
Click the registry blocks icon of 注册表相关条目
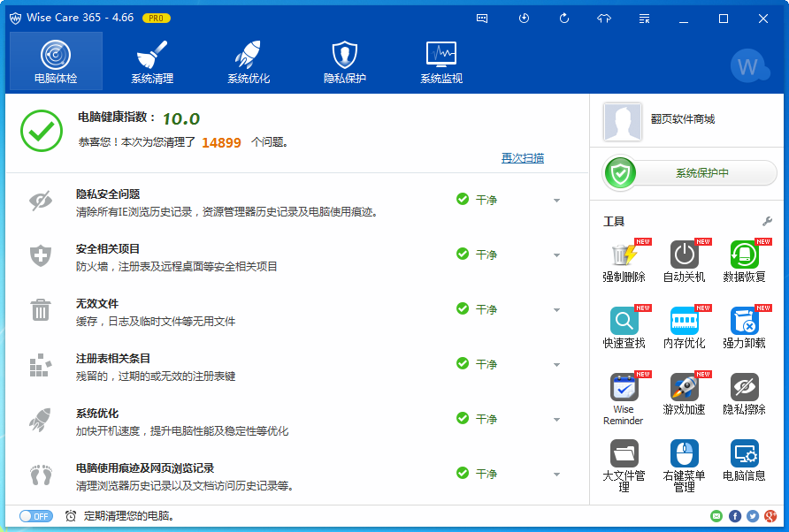[41, 365]
